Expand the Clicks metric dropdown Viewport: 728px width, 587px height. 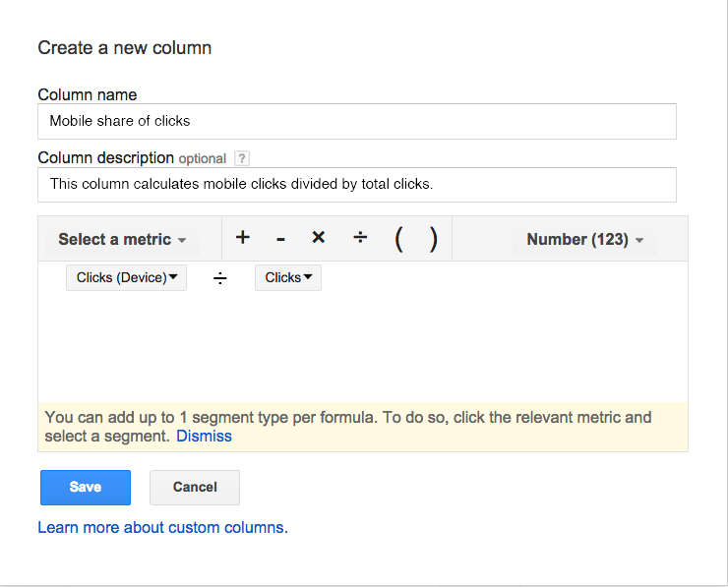(x=288, y=278)
